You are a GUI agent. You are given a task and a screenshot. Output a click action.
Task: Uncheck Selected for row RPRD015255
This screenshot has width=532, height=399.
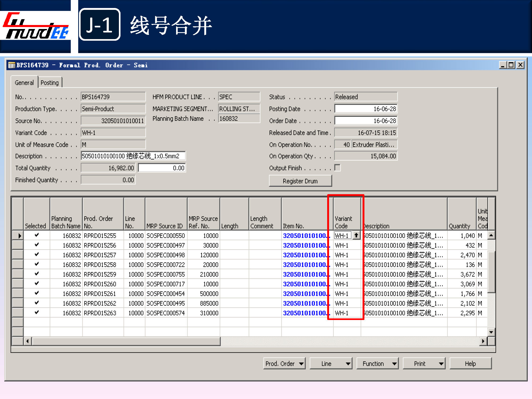tap(37, 235)
